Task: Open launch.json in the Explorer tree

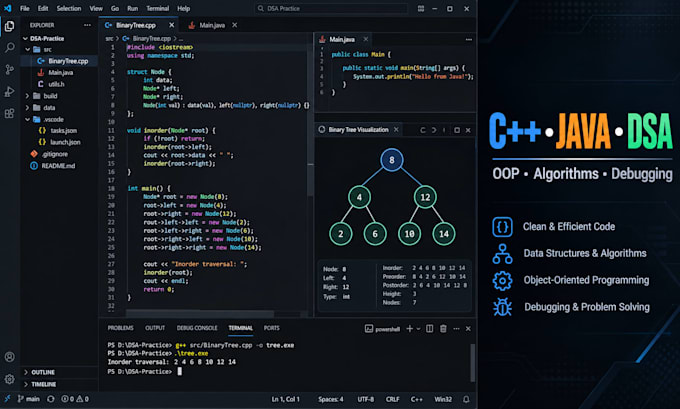Action: [x=59, y=142]
